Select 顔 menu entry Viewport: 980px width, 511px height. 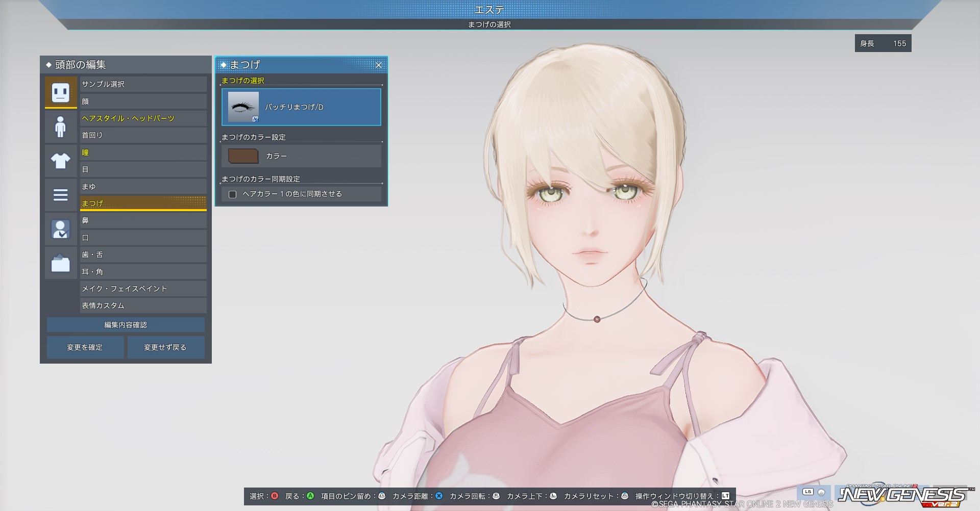[143, 101]
